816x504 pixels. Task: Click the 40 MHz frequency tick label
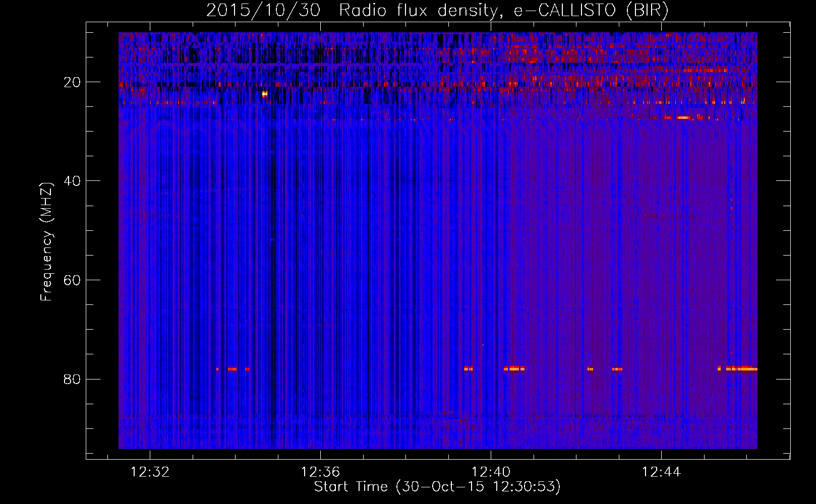click(x=72, y=181)
